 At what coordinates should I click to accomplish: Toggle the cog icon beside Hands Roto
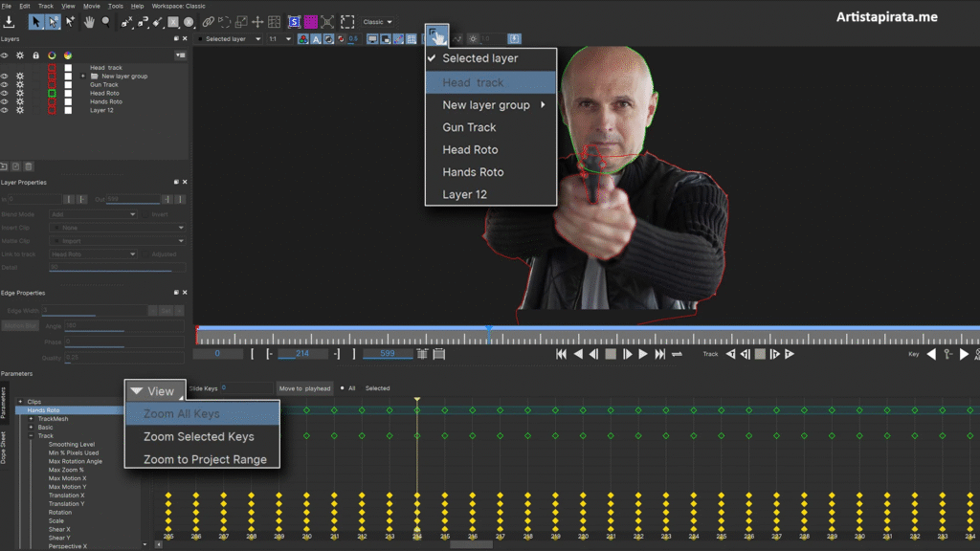[x=20, y=102]
